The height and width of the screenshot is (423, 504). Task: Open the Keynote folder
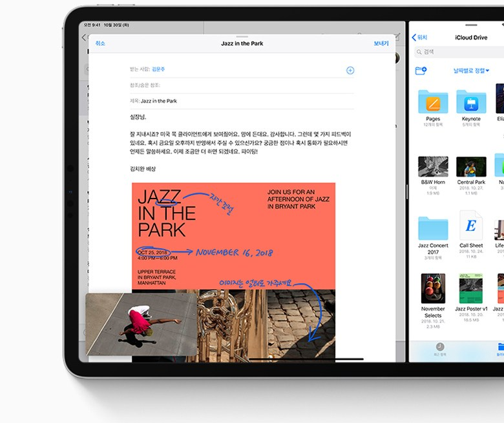click(x=471, y=102)
